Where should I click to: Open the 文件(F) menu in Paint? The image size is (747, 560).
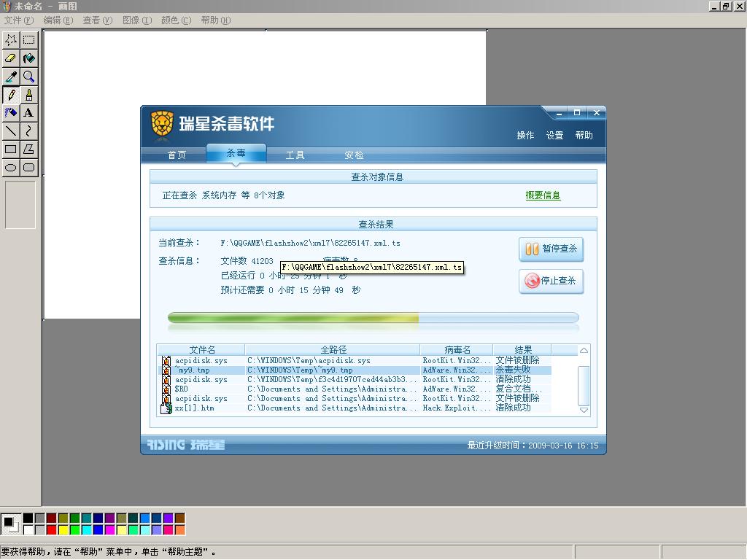click(18, 20)
